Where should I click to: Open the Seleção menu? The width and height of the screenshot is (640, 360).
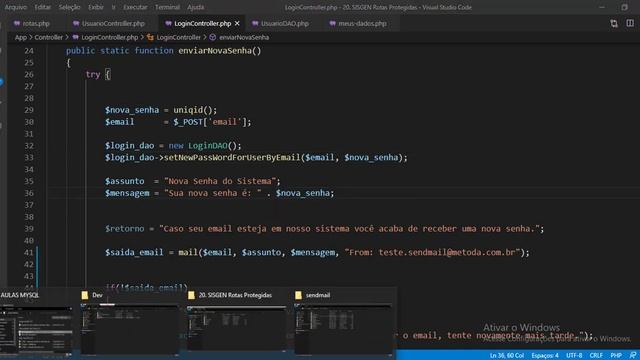pos(69,7)
